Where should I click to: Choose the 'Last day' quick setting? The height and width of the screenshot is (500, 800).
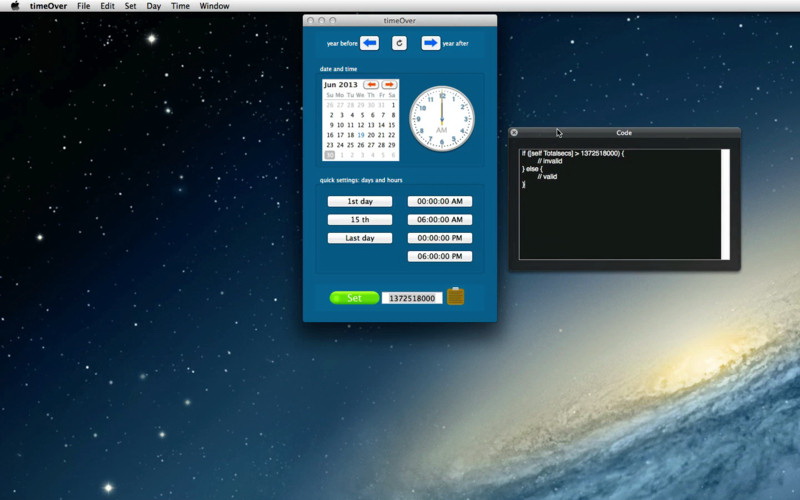coord(359,238)
